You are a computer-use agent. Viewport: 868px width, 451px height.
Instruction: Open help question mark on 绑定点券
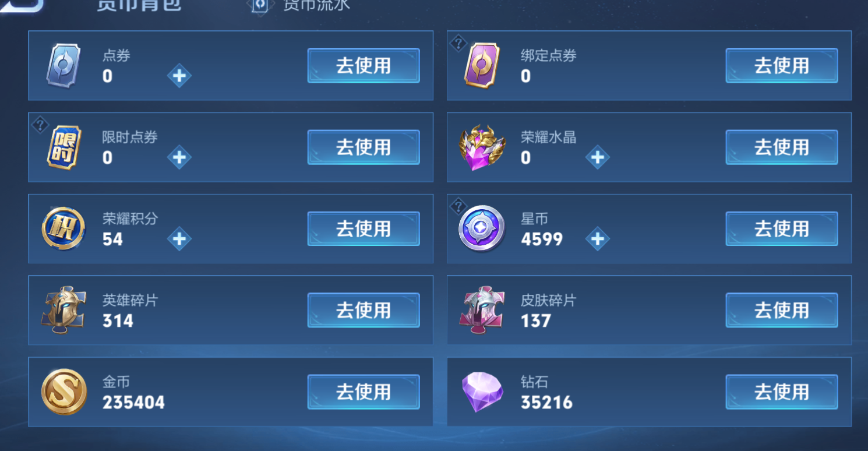pyautogui.click(x=458, y=43)
